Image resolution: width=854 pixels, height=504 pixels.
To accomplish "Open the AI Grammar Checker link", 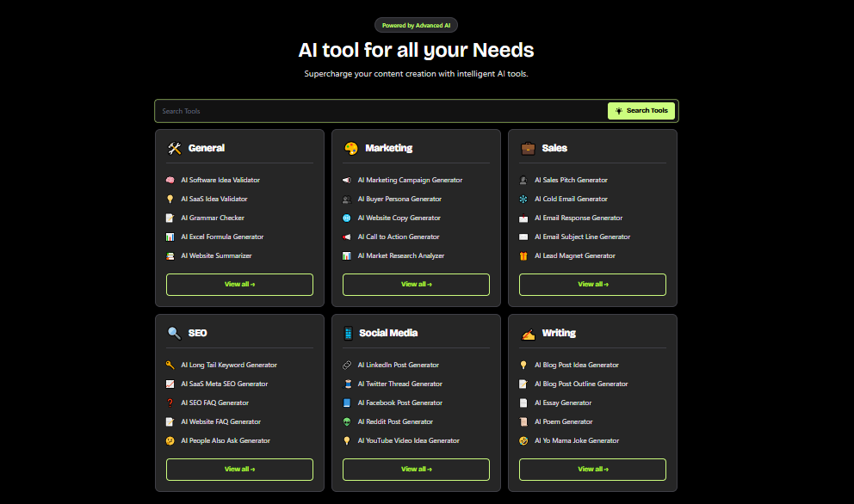I will pos(213,218).
